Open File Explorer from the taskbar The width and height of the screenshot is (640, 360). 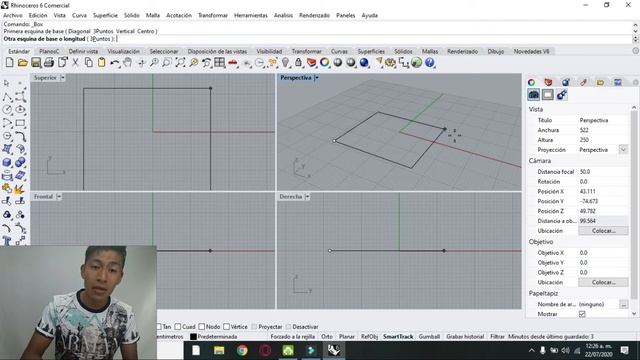pyautogui.click(x=219, y=350)
